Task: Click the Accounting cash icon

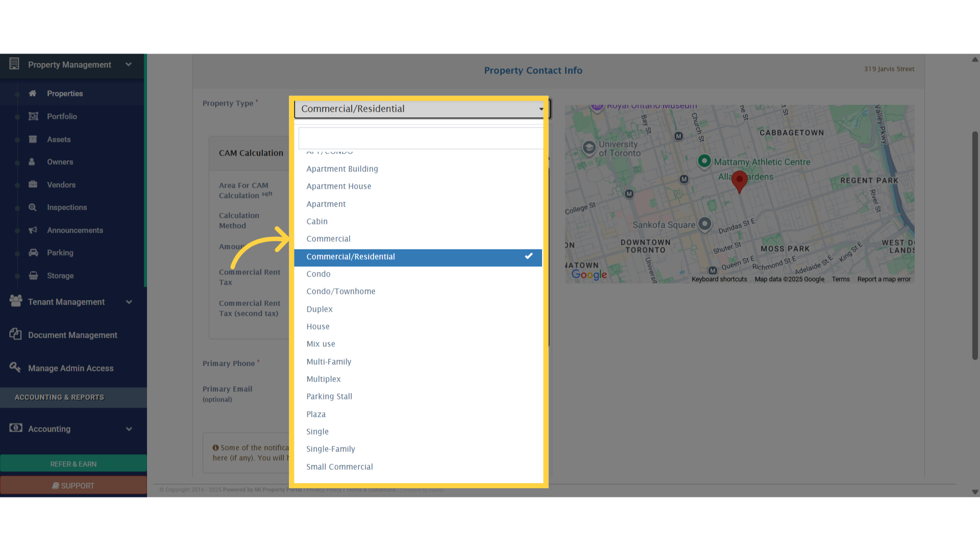Action: pos(15,429)
